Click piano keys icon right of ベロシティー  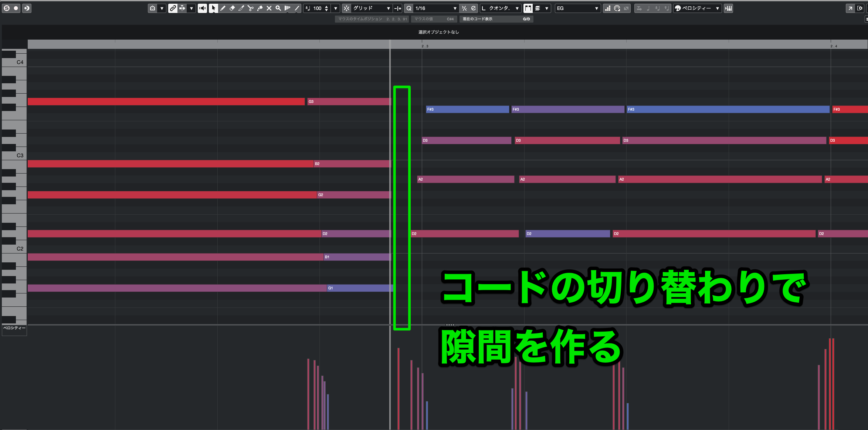coord(729,8)
